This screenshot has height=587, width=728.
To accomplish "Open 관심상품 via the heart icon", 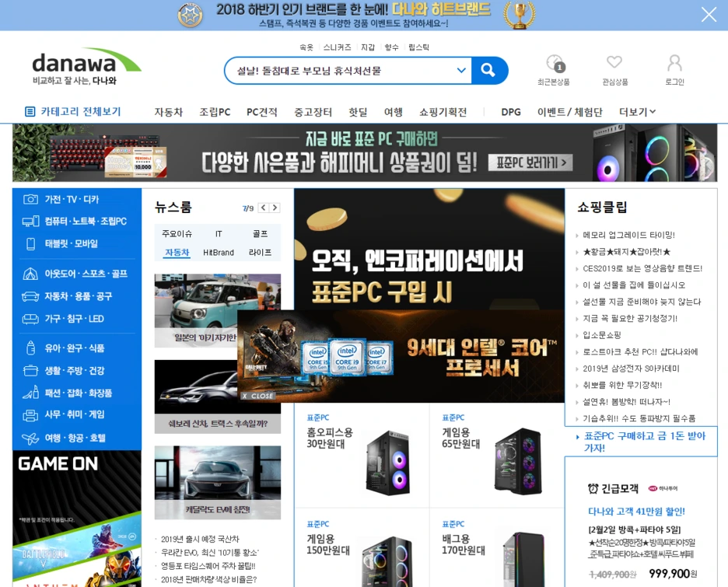I will click(614, 65).
